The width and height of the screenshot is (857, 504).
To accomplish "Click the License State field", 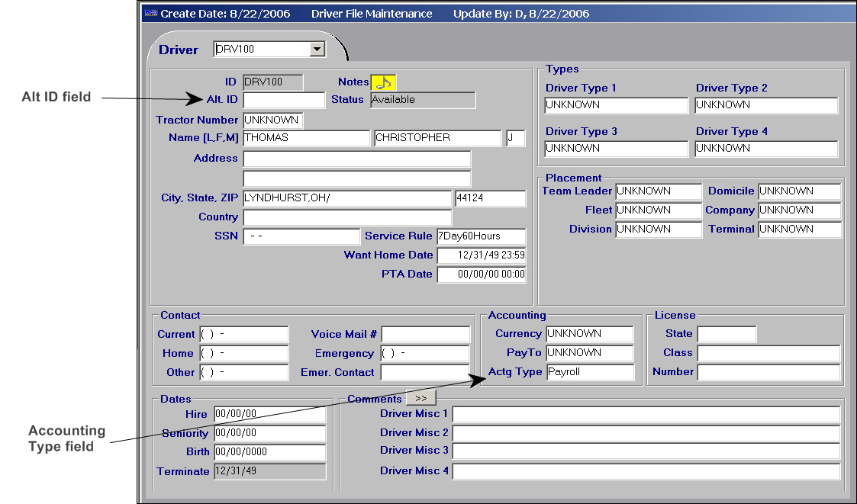I will pyautogui.click(x=727, y=334).
